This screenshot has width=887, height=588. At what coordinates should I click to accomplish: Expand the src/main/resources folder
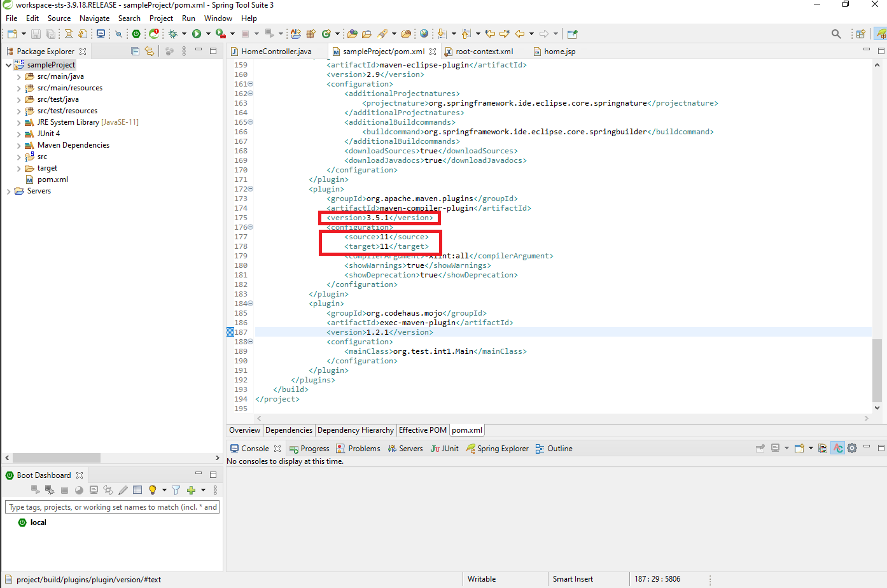coord(18,88)
